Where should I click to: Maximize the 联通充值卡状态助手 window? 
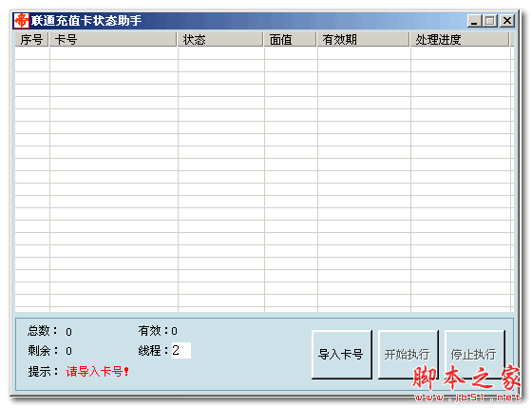(490, 21)
